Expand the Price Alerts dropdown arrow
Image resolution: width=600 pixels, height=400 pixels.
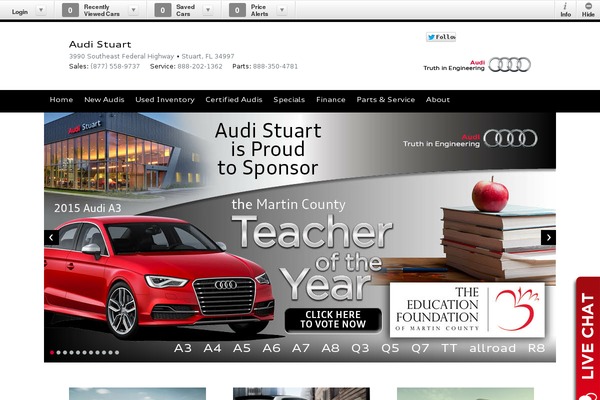click(x=282, y=10)
